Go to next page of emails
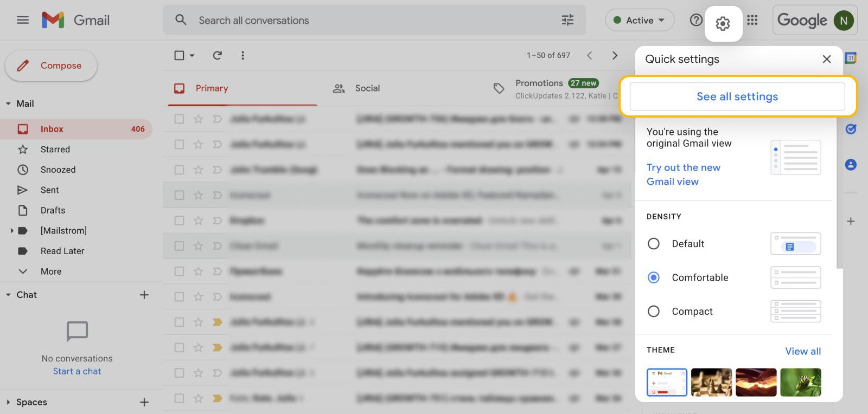The width and height of the screenshot is (868, 414). coord(615,55)
